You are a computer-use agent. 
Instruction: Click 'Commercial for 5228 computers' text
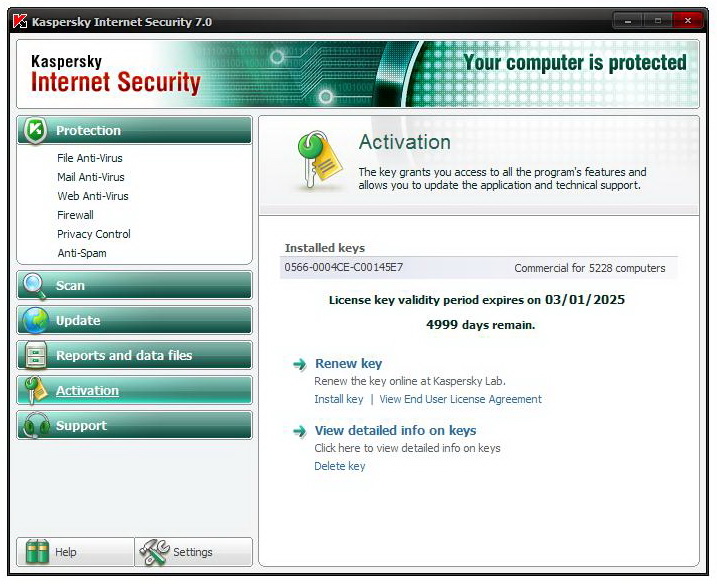pos(590,268)
